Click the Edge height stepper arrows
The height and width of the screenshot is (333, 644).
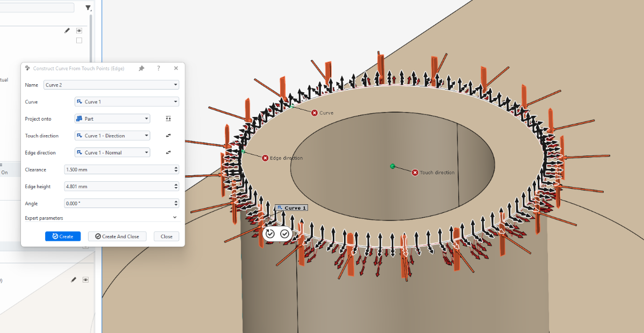coord(176,187)
